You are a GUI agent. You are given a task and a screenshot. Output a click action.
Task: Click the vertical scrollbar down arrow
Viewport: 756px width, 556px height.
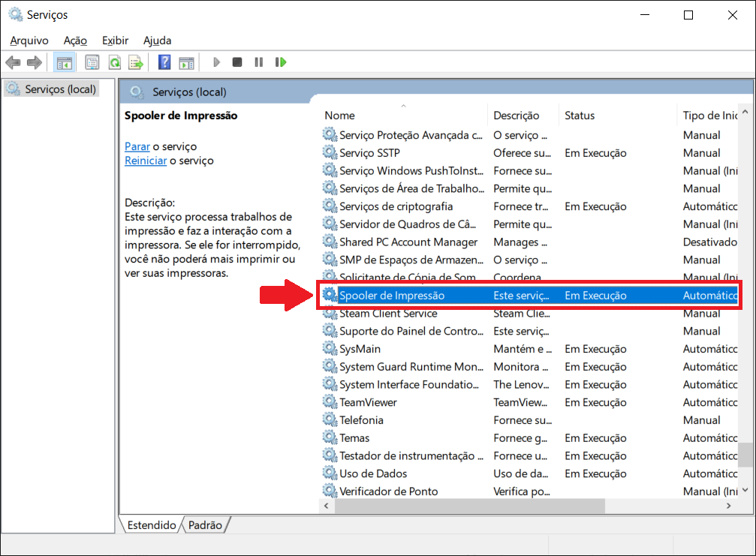pos(745,491)
